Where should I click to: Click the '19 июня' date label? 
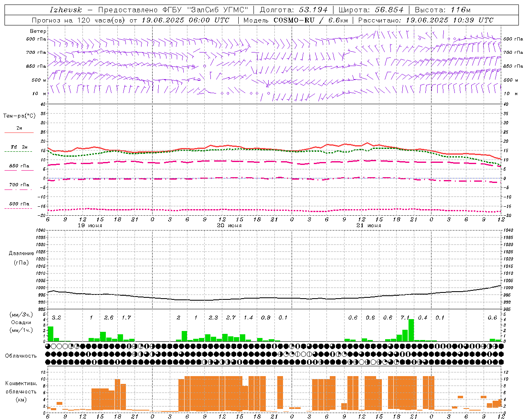click(90, 226)
